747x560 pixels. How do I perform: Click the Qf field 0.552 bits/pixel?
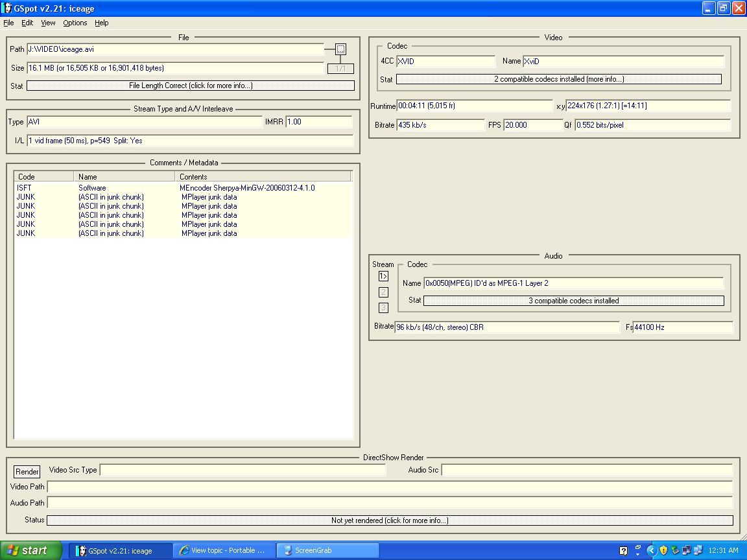pyautogui.click(x=653, y=125)
